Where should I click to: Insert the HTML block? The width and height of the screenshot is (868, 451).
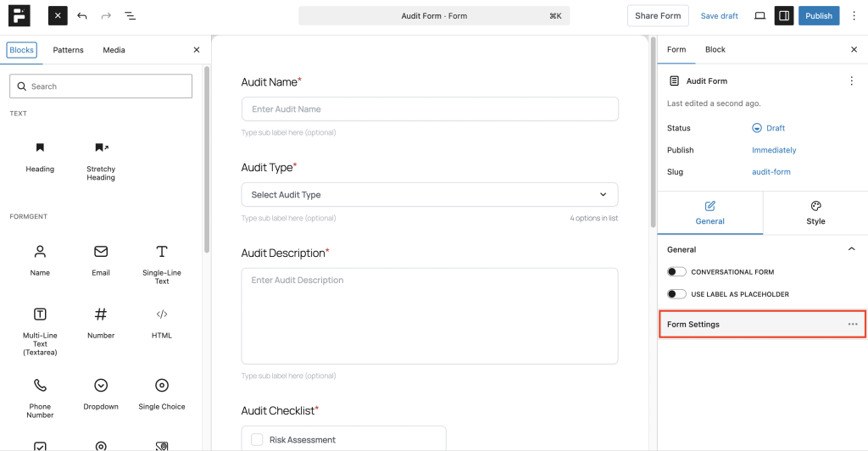pyautogui.click(x=162, y=323)
